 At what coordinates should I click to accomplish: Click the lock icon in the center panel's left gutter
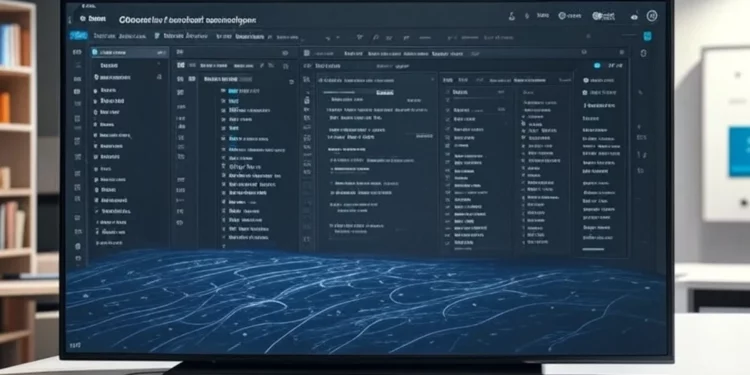point(307,100)
